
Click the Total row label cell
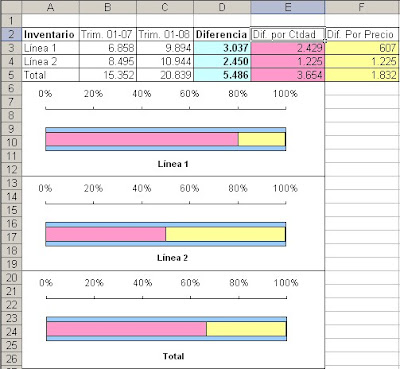50,75
